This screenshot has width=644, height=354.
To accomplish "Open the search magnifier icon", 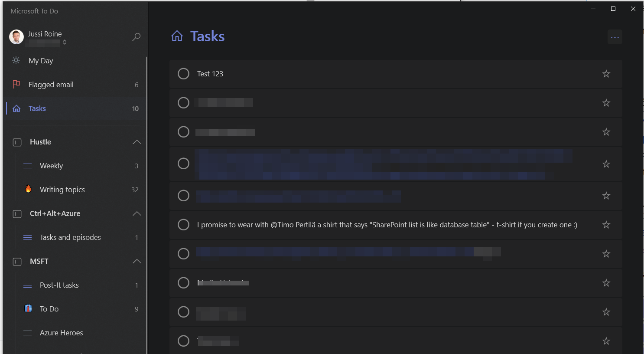I will pyautogui.click(x=136, y=37).
